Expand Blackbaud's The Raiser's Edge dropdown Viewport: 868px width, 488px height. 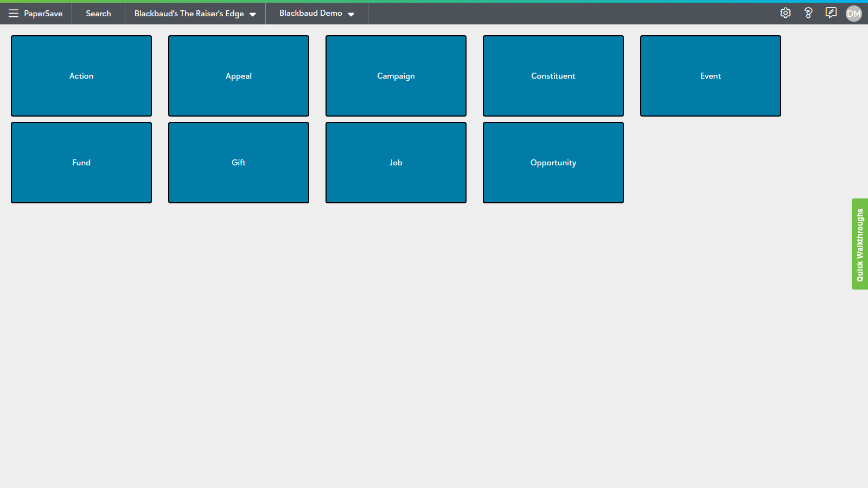pos(195,14)
